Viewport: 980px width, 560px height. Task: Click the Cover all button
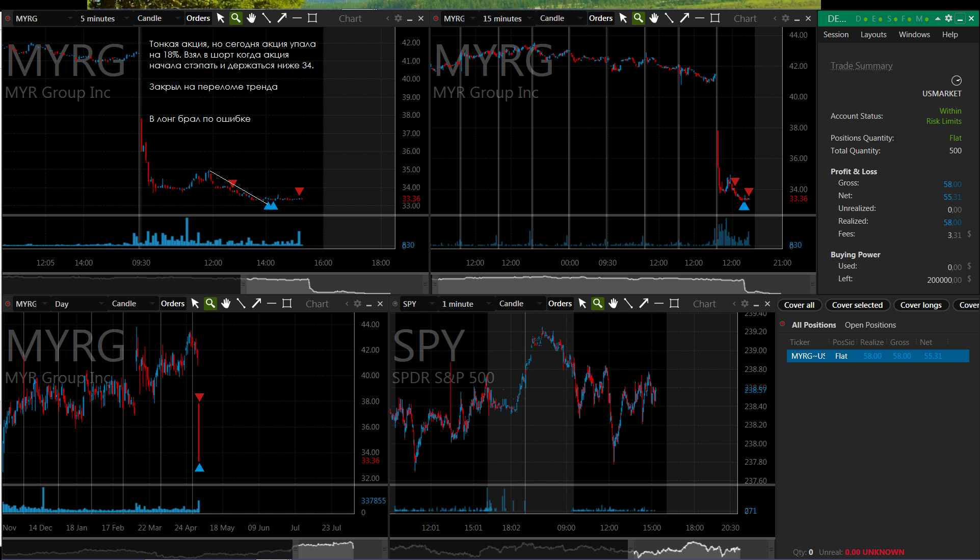[x=799, y=305]
